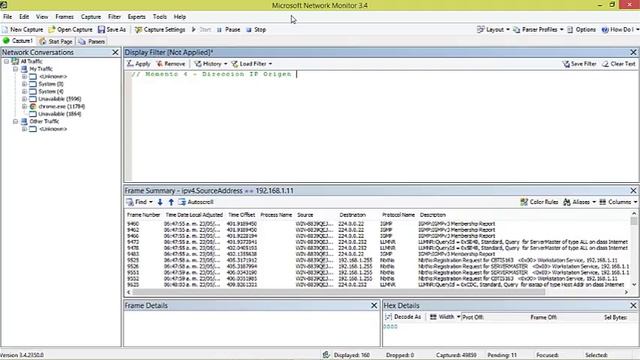Image resolution: width=640 pixels, height=360 pixels.
Task: Expand the chrome.exe (11784) node
Action: click(24, 107)
